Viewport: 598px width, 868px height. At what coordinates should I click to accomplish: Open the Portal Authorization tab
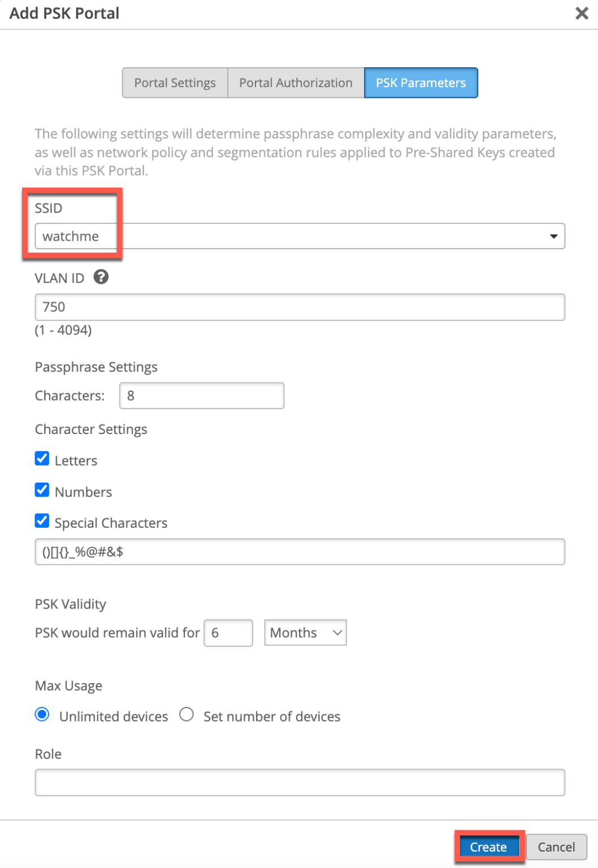point(296,83)
